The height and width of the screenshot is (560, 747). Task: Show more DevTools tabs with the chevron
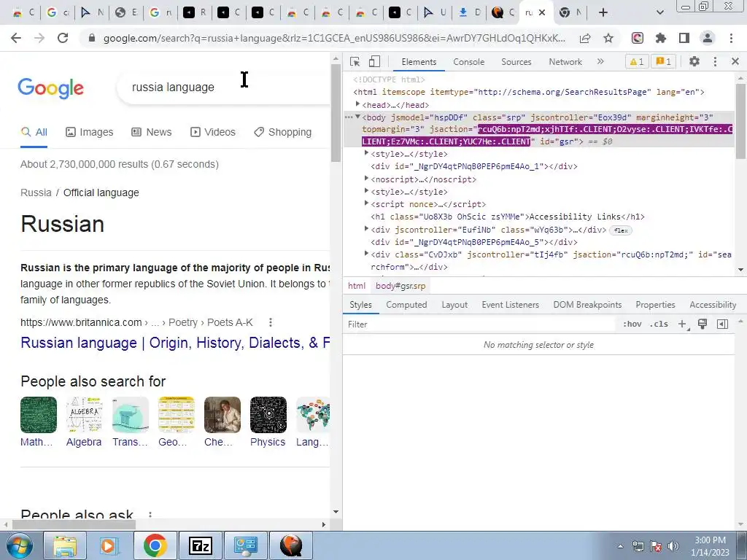coord(600,61)
